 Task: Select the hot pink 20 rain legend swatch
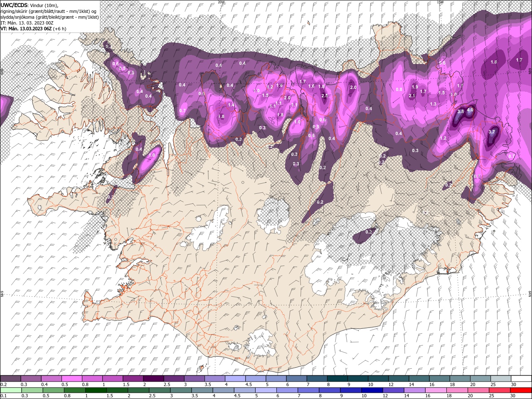click(x=479, y=390)
